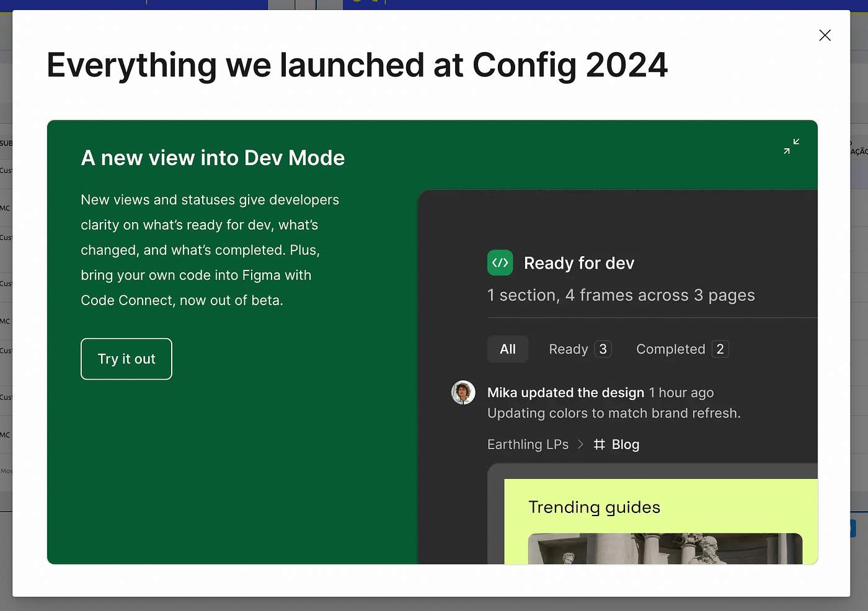868x611 pixels.
Task: Click the Ready count badge showing 3
Action: point(603,349)
